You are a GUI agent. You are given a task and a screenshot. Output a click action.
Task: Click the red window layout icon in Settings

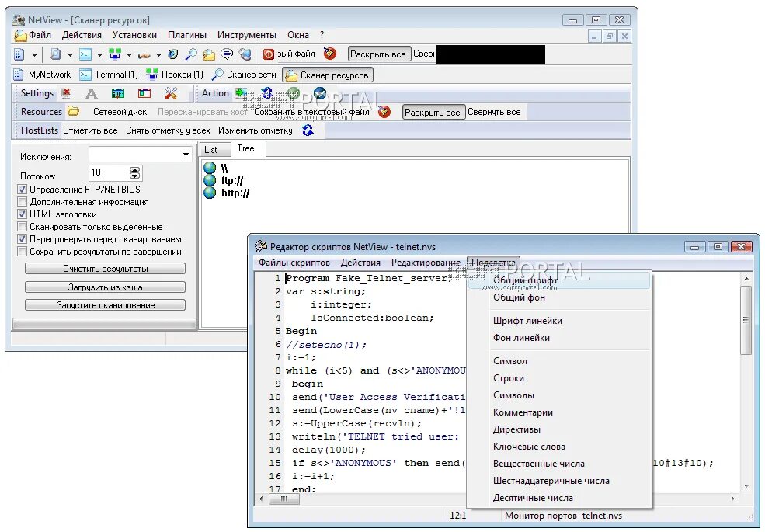(x=144, y=92)
